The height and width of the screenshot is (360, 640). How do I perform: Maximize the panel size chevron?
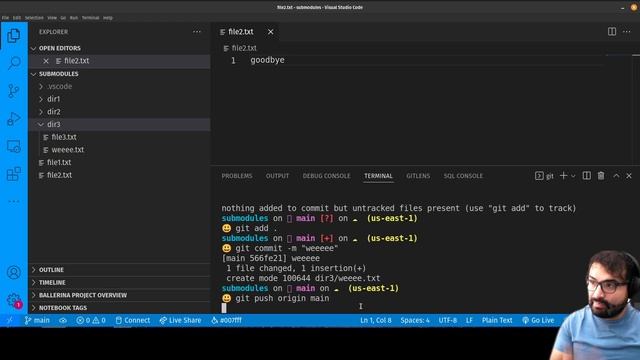(x=616, y=176)
